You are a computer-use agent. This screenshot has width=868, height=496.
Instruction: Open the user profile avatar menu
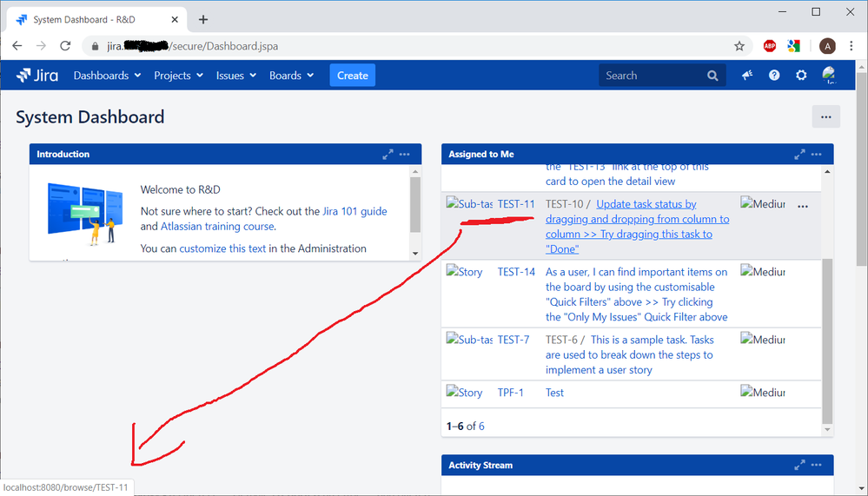click(x=829, y=76)
